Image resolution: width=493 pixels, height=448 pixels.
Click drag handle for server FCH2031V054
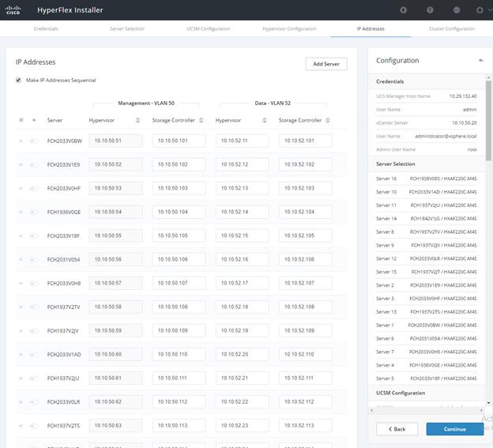point(21,259)
